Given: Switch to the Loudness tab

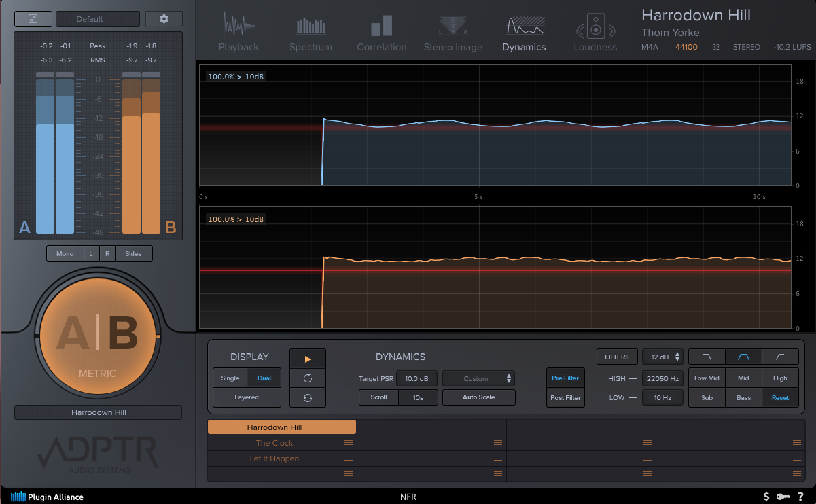Looking at the screenshot, I should click(x=595, y=34).
